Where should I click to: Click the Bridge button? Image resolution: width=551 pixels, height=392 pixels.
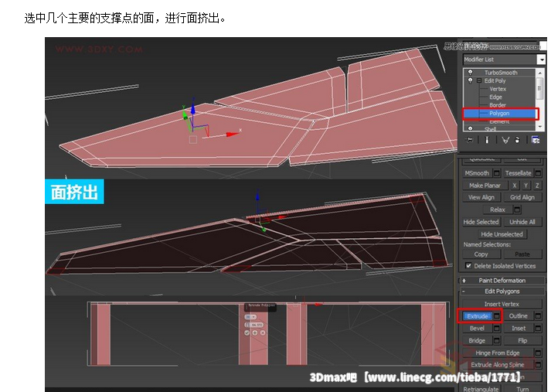pos(478,341)
